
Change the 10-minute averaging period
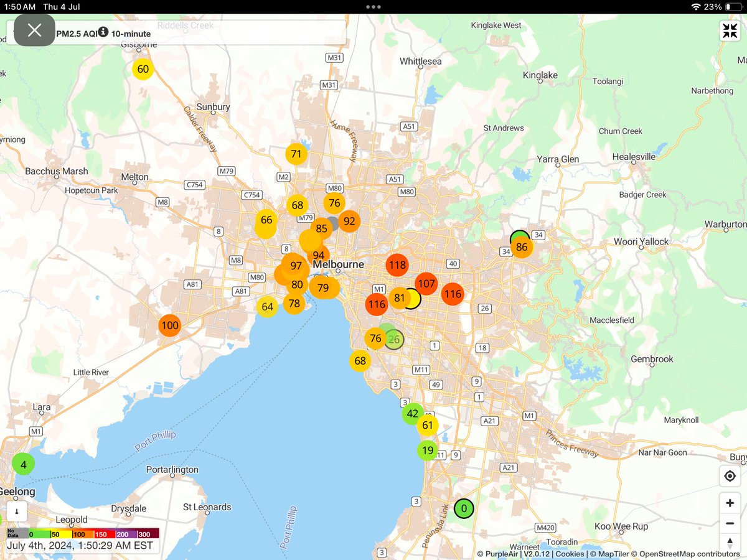pyautogui.click(x=131, y=33)
